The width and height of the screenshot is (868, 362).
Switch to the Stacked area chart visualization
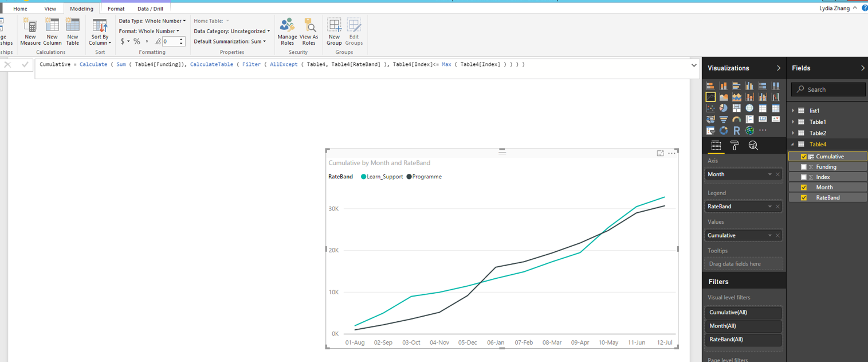pyautogui.click(x=737, y=97)
